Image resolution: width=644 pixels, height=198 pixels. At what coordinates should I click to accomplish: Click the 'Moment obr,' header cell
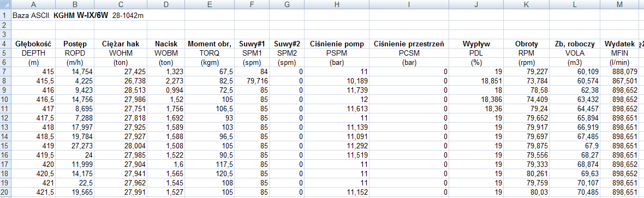[x=210, y=44]
